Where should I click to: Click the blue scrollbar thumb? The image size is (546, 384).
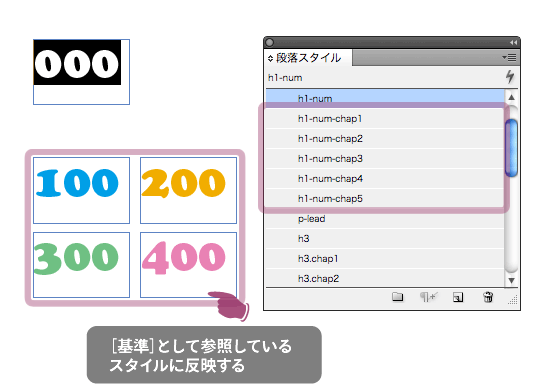[511, 148]
